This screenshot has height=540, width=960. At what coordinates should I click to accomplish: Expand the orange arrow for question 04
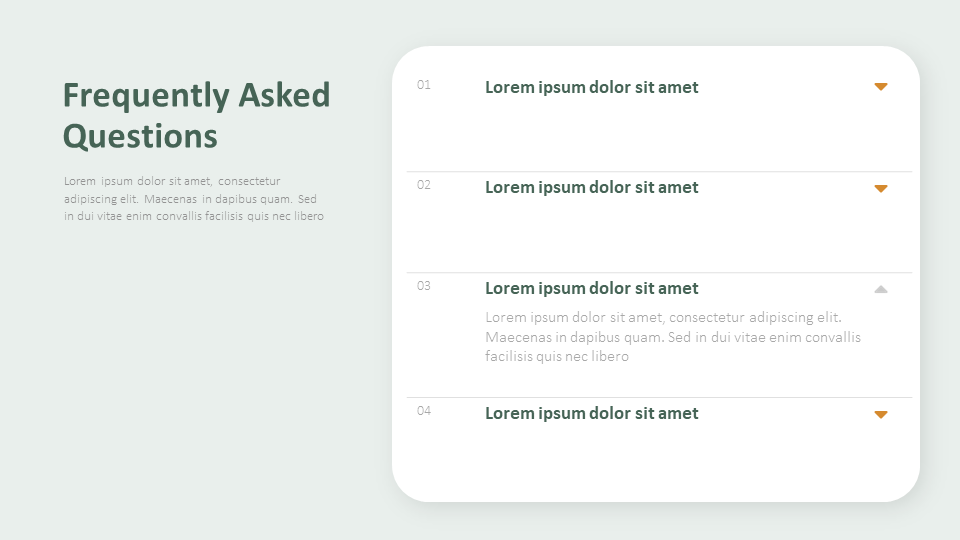click(880, 414)
